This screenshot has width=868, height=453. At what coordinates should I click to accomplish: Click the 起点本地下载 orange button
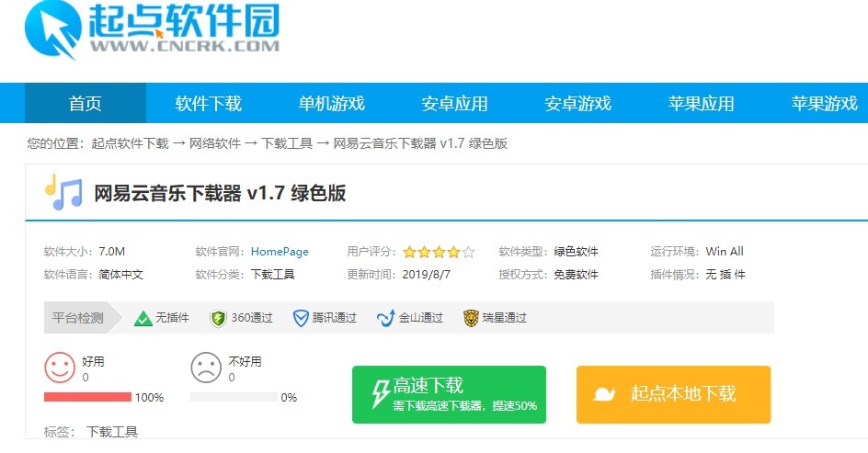click(x=673, y=394)
